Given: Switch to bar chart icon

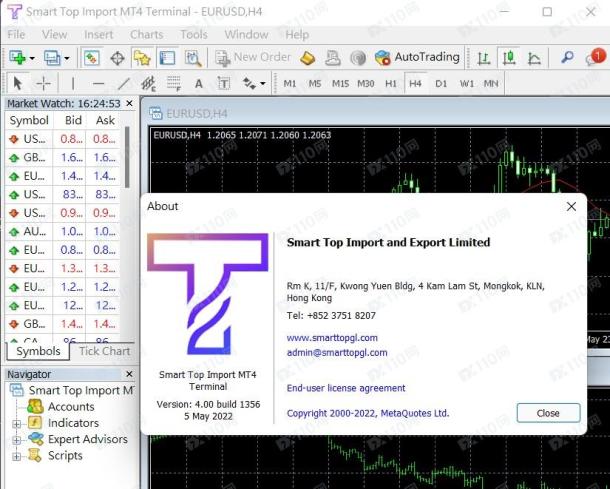Looking at the screenshot, I should pos(484,58).
